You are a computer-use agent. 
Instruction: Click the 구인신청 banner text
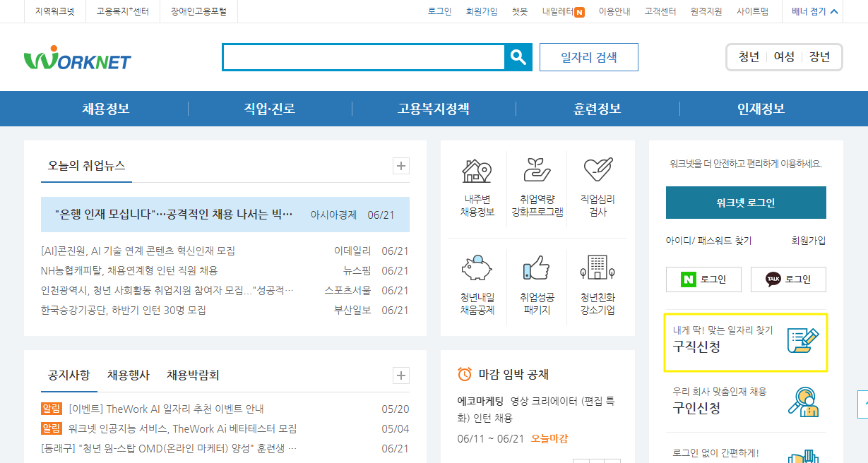tap(697, 408)
